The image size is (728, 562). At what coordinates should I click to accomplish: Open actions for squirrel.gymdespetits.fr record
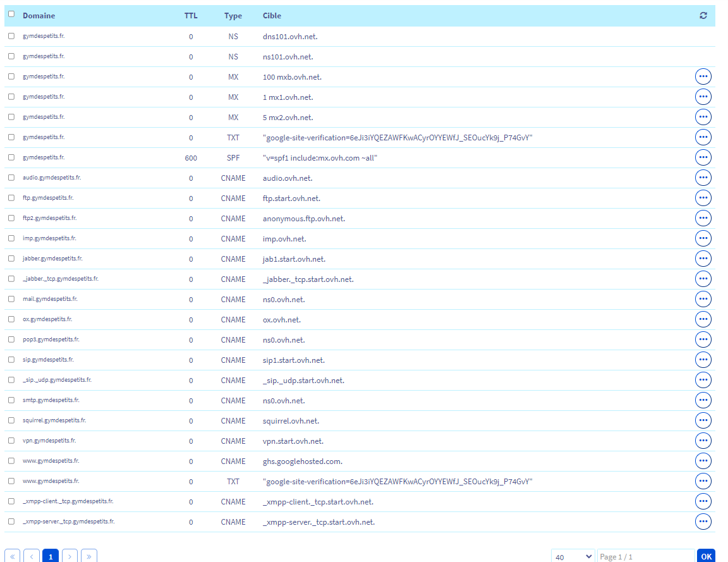point(703,420)
